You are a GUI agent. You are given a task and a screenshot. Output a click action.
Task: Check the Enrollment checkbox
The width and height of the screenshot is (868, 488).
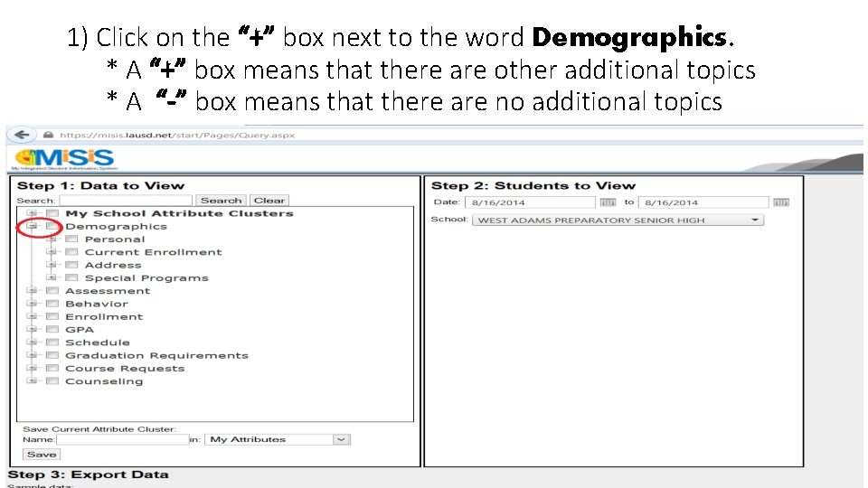point(52,316)
